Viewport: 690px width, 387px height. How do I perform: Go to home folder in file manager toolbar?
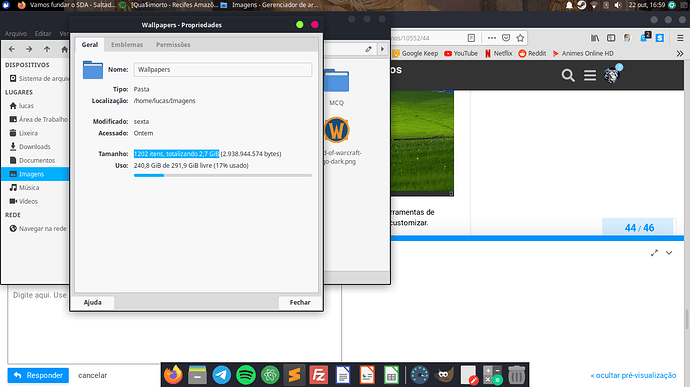[64, 49]
